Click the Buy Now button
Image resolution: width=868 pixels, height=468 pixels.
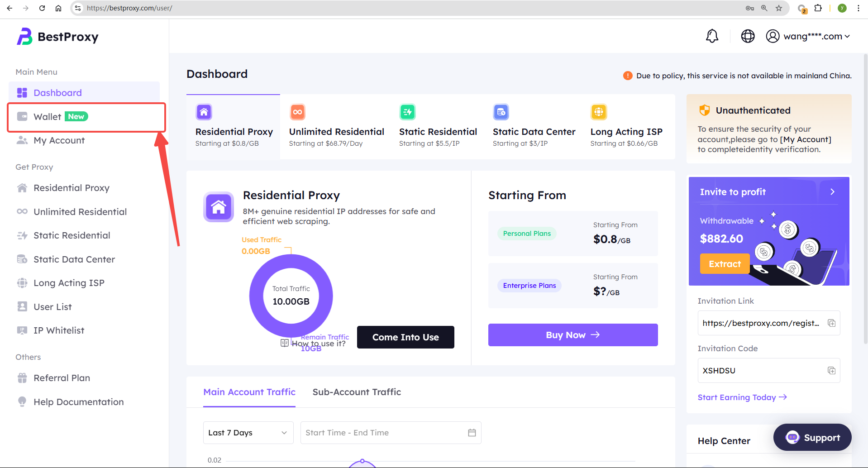[573, 335]
